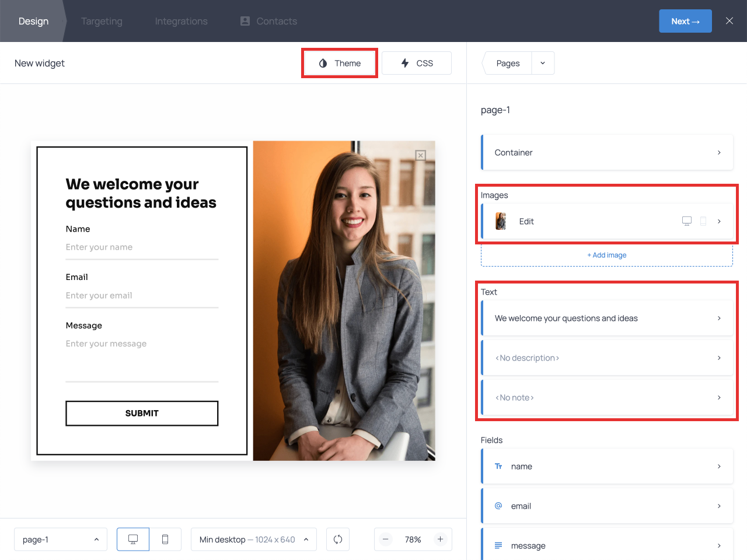Open the Min desktop resolution dropdown
Viewport: 747px width, 560px height.
[253, 539]
